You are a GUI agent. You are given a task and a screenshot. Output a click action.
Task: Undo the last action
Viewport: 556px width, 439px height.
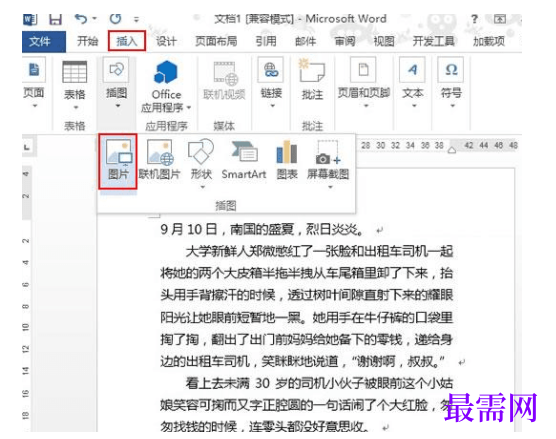pyautogui.click(x=81, y=18)
